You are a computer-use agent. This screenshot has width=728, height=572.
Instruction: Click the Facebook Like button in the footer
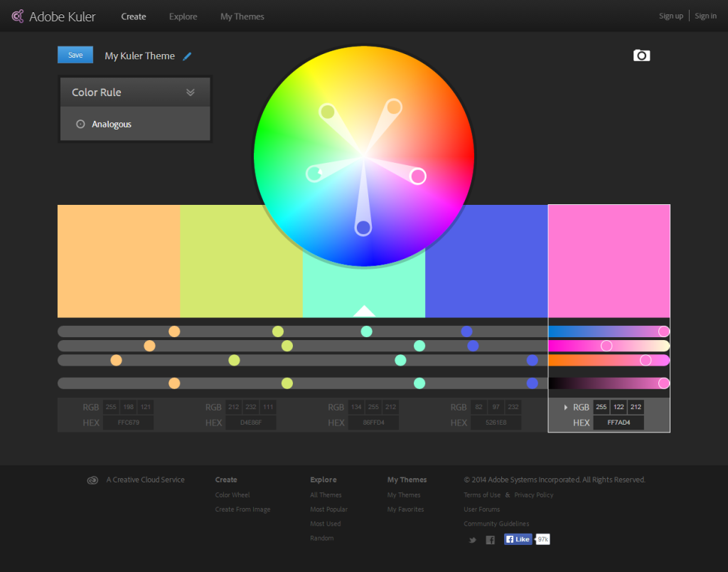tap(517, 539)
